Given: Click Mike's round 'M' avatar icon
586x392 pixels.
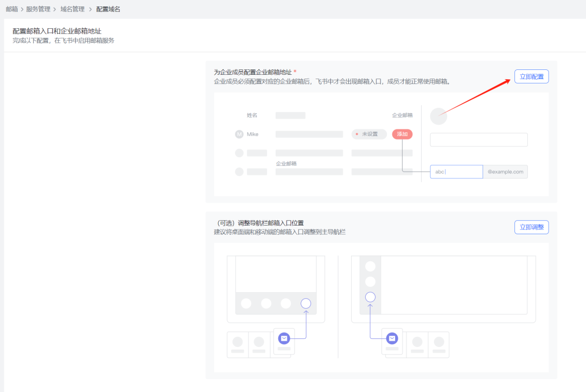Looking at the screenshot, I should (239, 134).
